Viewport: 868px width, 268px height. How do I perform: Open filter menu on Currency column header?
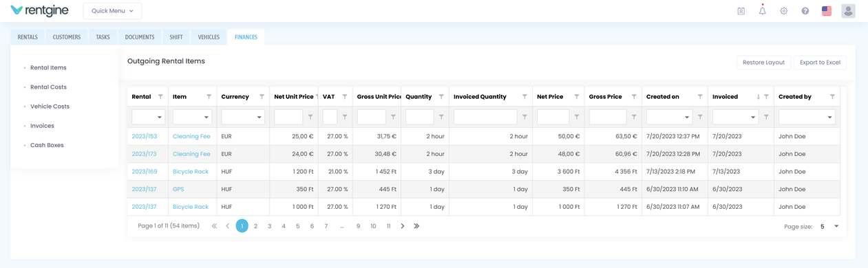(262, 97)
